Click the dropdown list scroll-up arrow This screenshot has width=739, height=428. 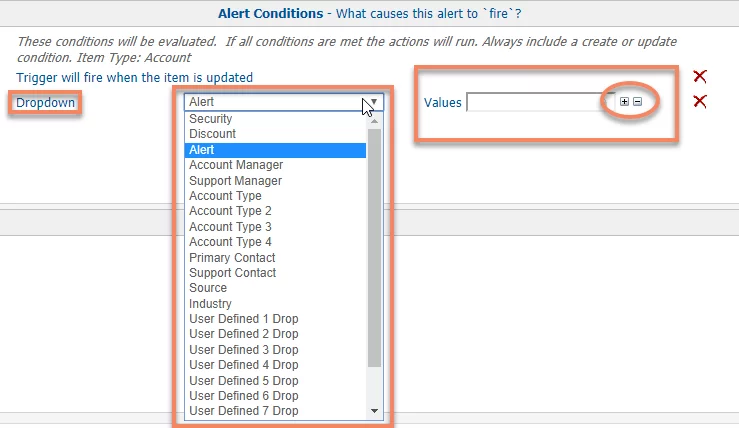pos(375,122)
